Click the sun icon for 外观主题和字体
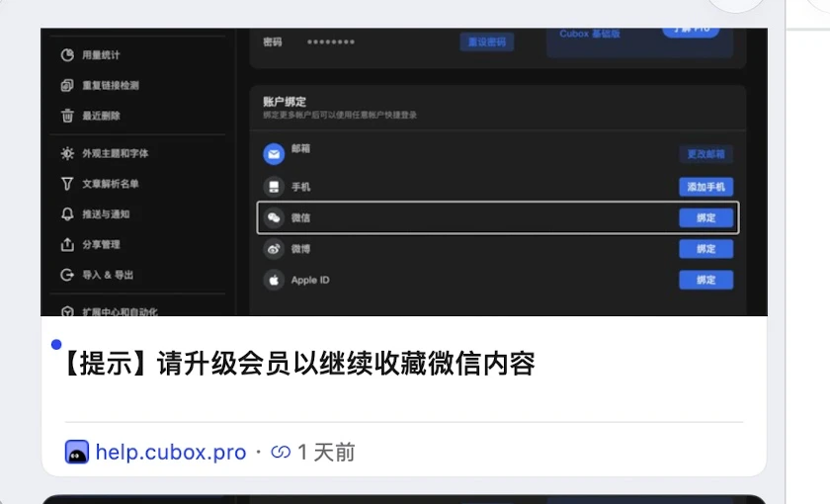 click(x=67, y=153)
